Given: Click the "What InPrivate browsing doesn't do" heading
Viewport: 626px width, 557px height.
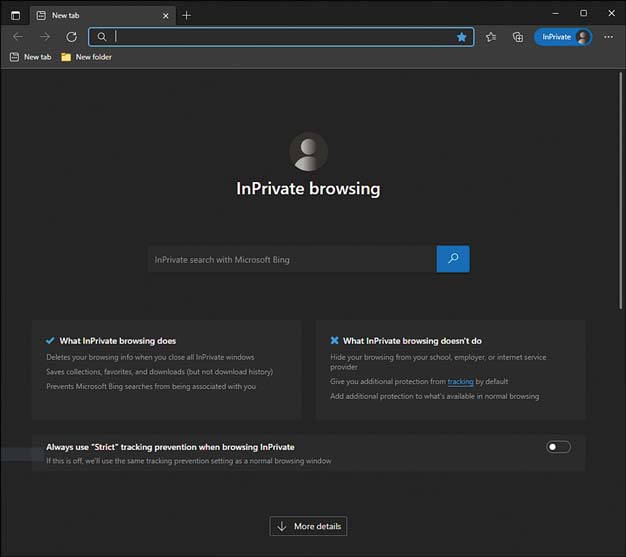Looking at the screenshot, I should coord(412,341).
